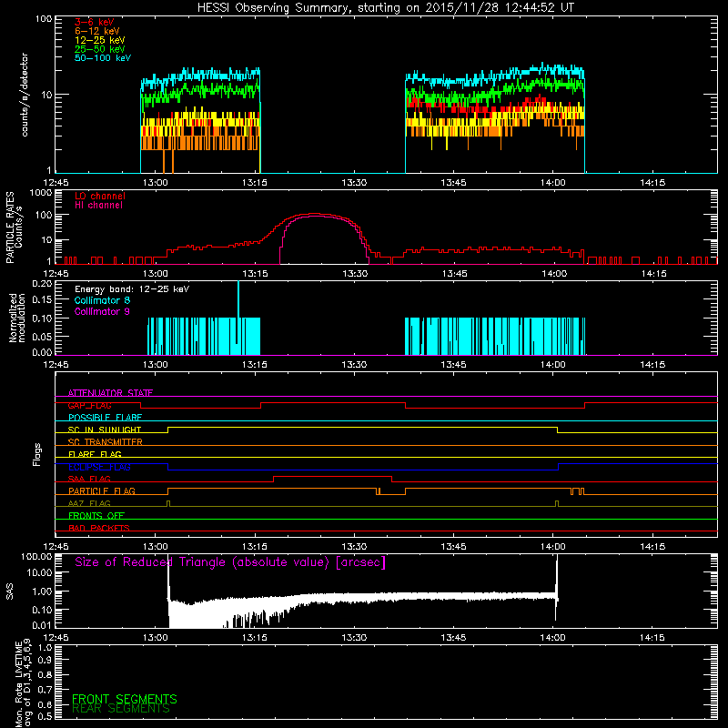Click the vertical 'Flags' axis label
This screenshot has width=728, height=728.
pos(37,454)
